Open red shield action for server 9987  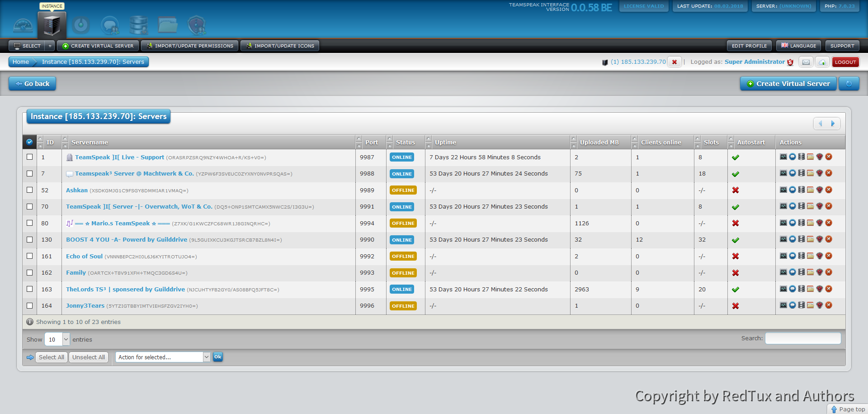click(x=820, y=157)
